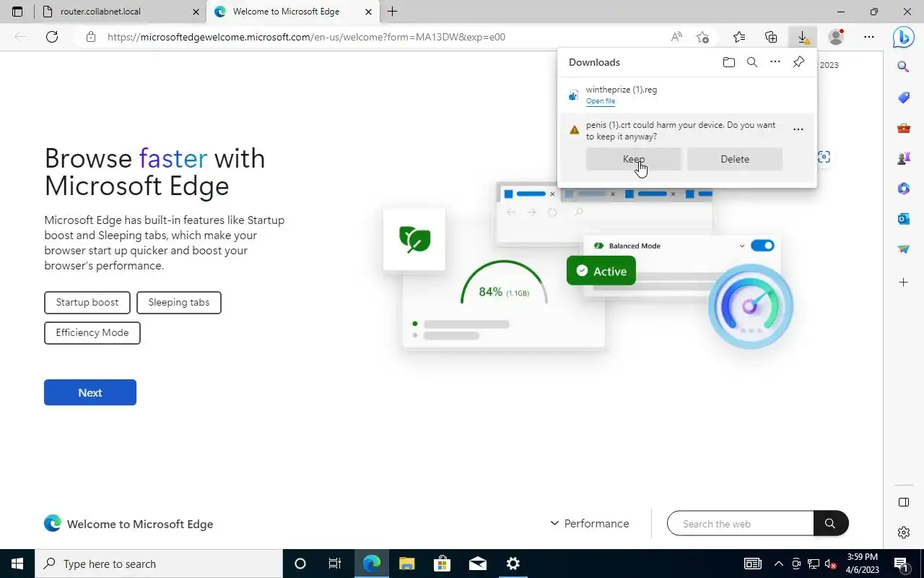Click the Downloads toolbar icon
The width and height of the screenshot is (924, 578).
pos(803,37)
